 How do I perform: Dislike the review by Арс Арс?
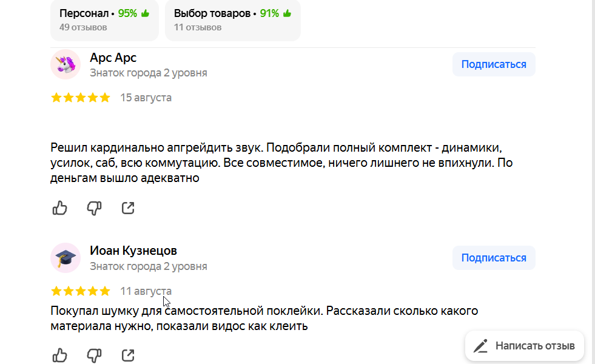tap(94, 208)
